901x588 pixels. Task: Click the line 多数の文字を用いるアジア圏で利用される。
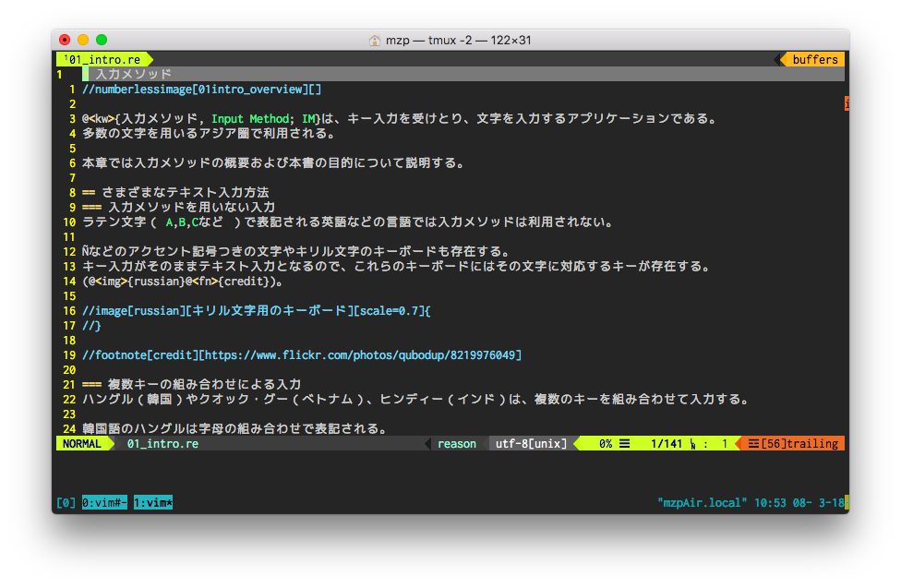click(209, 133)
